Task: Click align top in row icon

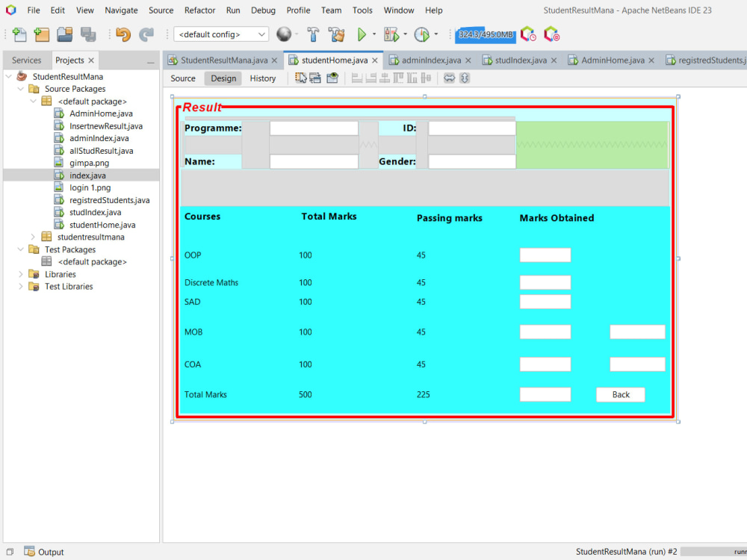Action: [x=398, y=78]
